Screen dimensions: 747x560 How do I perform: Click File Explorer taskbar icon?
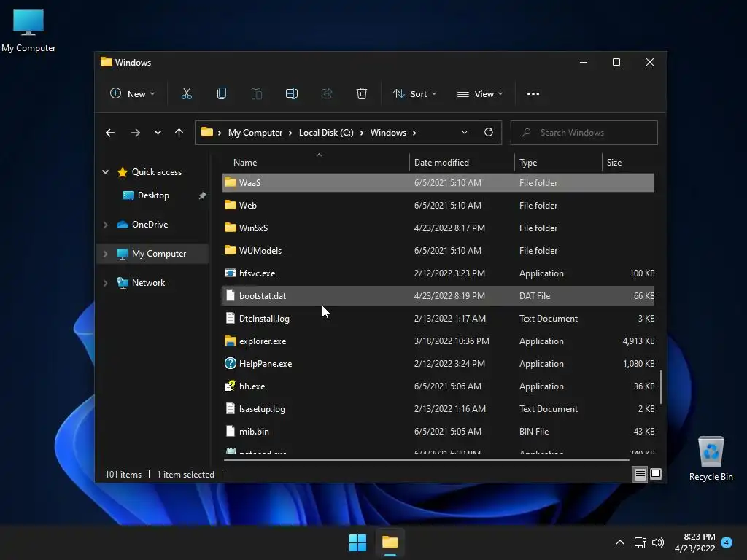click(x=390, y=542)
